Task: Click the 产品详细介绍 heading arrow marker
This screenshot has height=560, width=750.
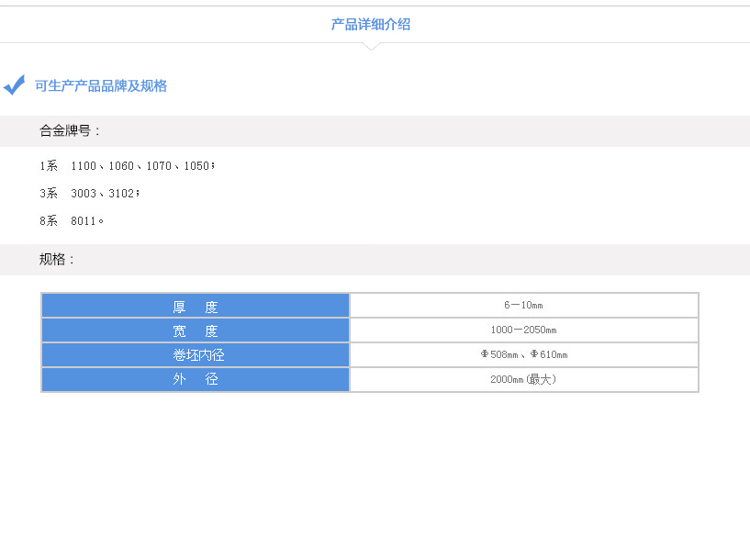Action: tap(372, 45)
